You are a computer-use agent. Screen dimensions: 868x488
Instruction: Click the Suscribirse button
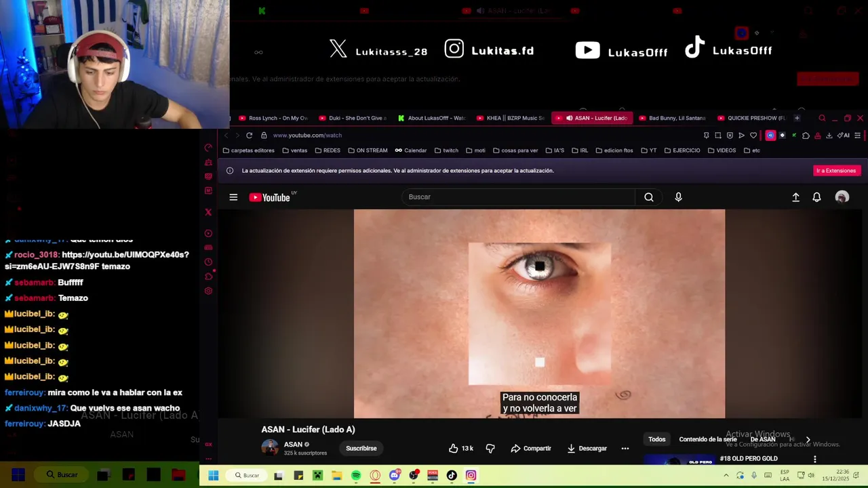click(x=361, y=448)
